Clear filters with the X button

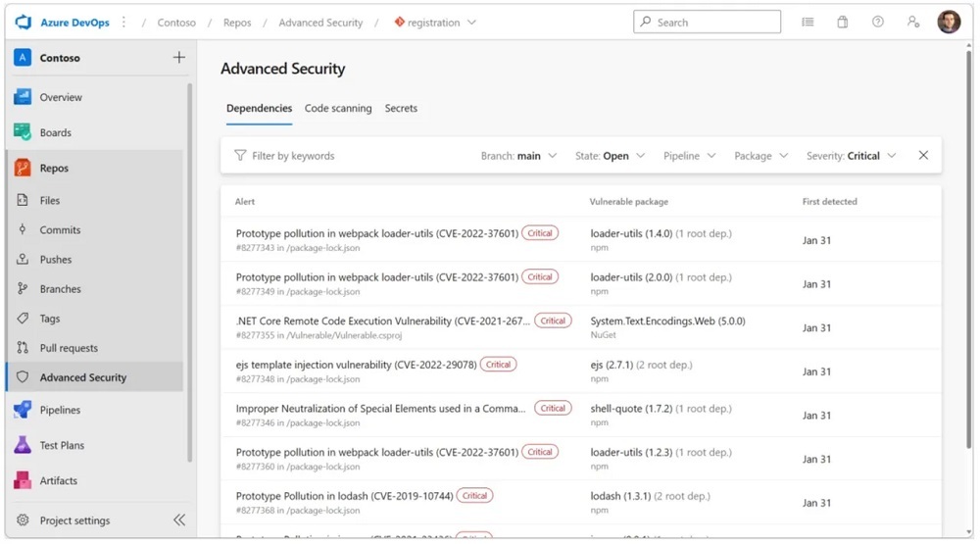[x=923, y=156]
